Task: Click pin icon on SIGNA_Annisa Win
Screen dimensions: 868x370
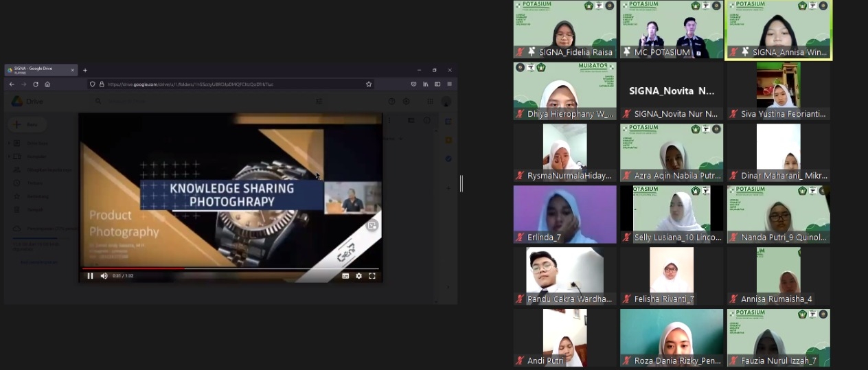Action: click(744, 52)
